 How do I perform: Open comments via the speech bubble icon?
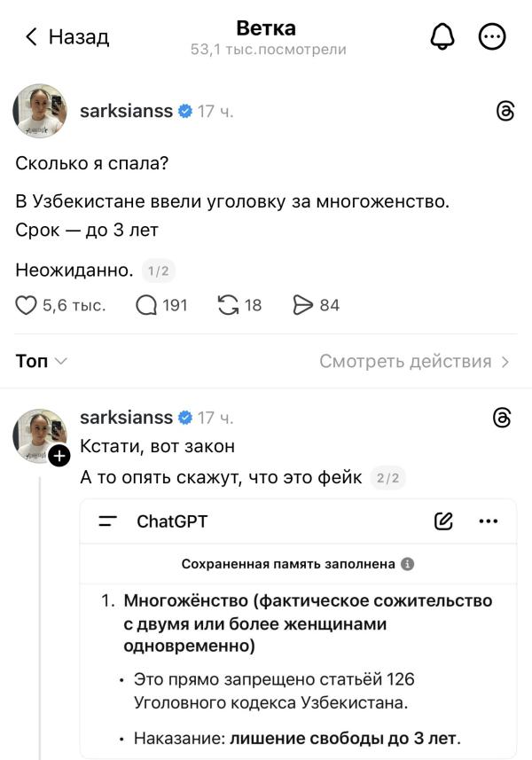148,304
